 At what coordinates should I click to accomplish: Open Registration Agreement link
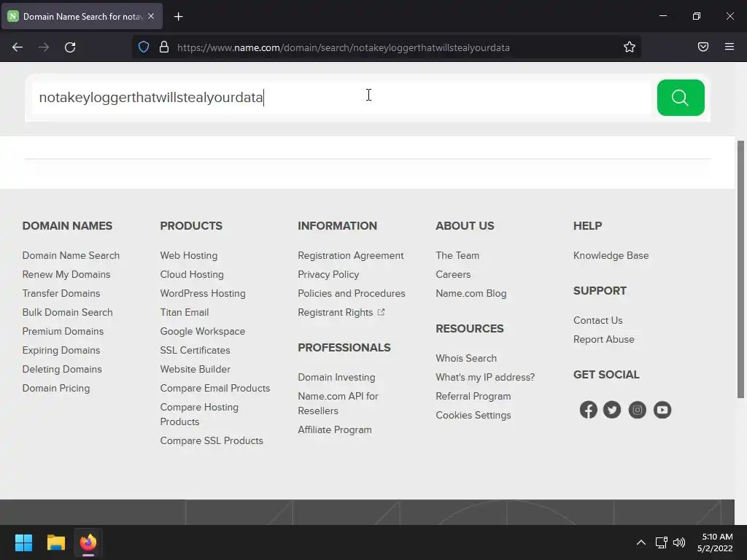351,255
